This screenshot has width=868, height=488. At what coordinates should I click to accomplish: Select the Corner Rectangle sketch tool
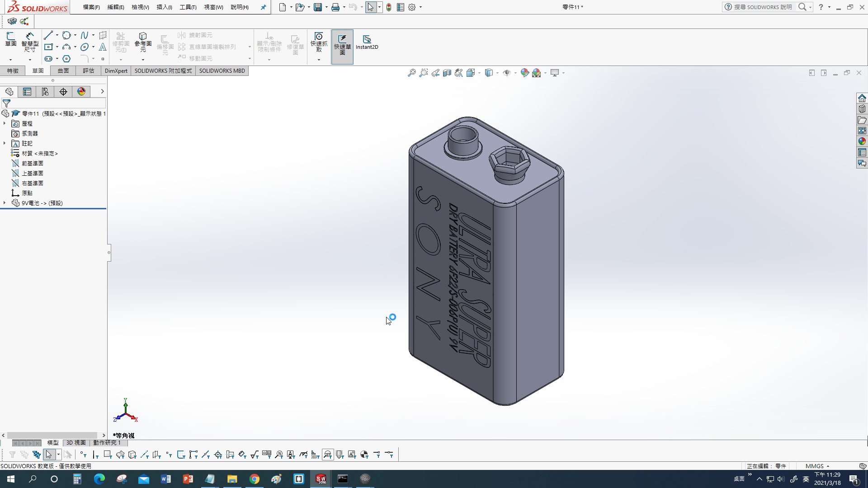click(x=48, y=47)
